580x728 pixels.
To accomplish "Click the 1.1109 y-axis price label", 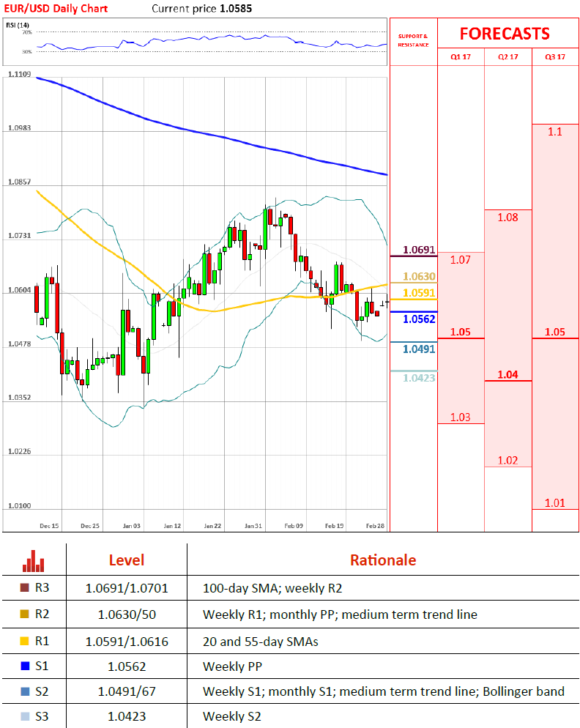I will coord(20,74).
